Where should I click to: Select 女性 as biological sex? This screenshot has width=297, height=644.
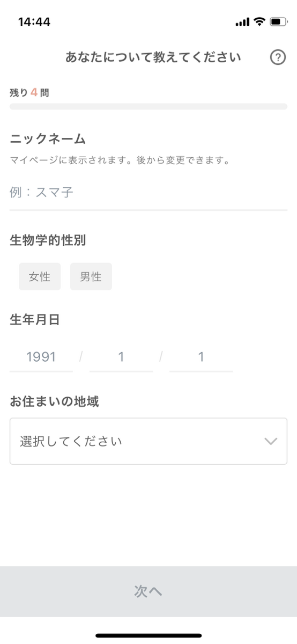pyautogui.click(x=40, y=276)
